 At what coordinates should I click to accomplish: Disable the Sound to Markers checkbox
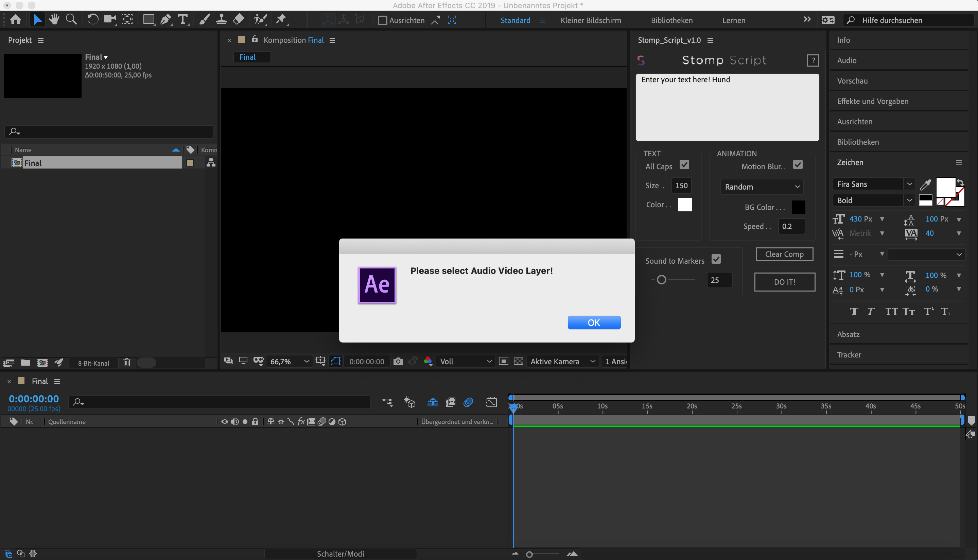pos(716,259)
